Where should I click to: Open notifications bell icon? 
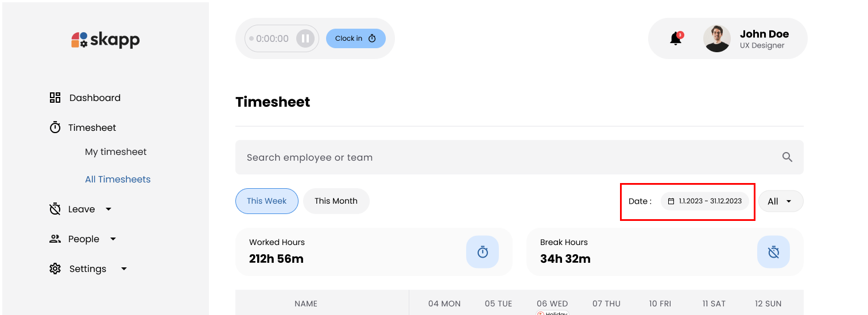pos(676,38)
